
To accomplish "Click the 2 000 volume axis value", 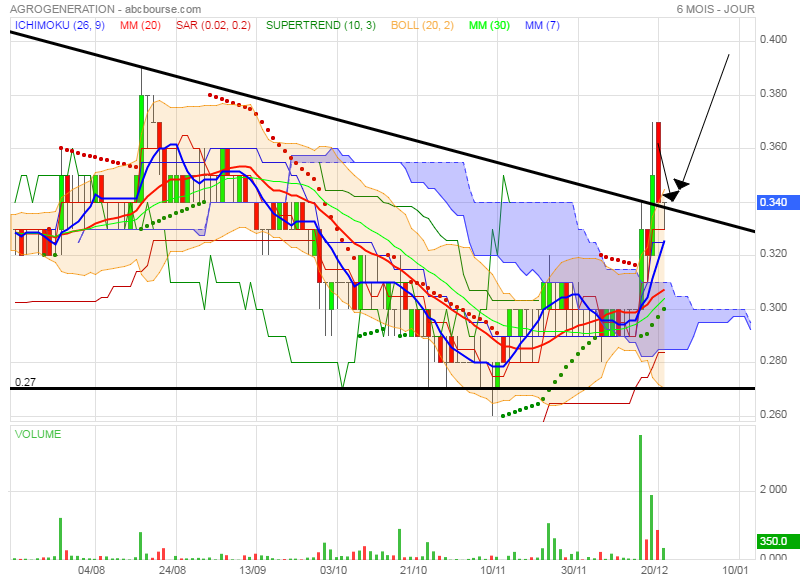I will click(x=773, y=490).
